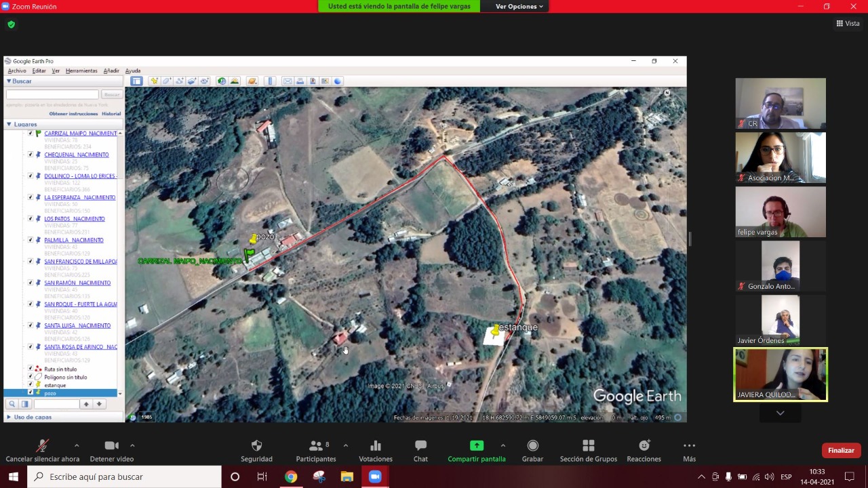Start recording with Grabar button
Screen dimensions: 868x488
[x=532, y=451]
